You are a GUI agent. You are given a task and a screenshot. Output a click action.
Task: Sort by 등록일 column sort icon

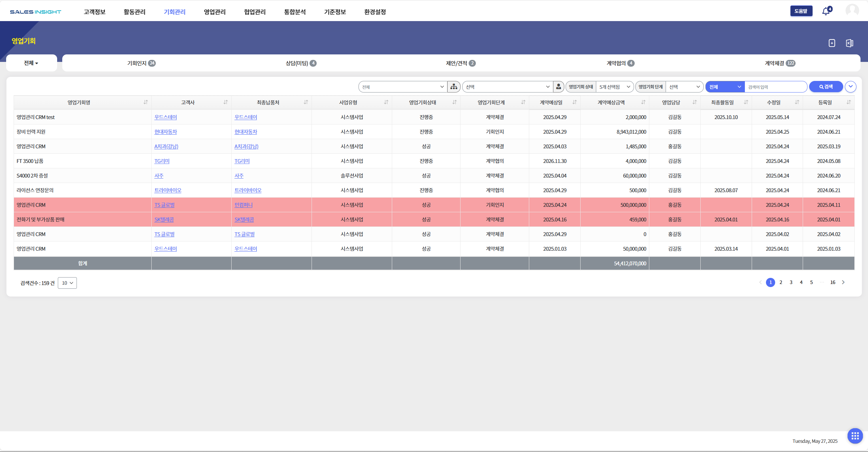click(849, 102)
